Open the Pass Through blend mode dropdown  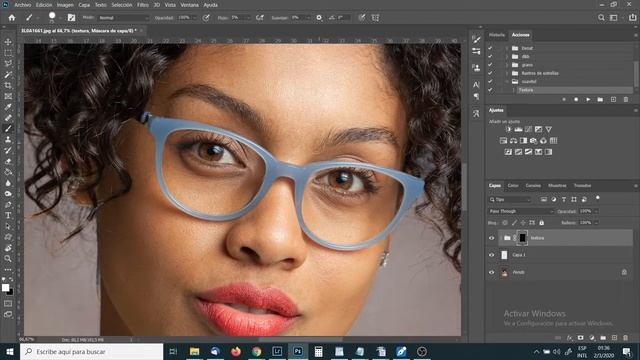pos(521,211)
